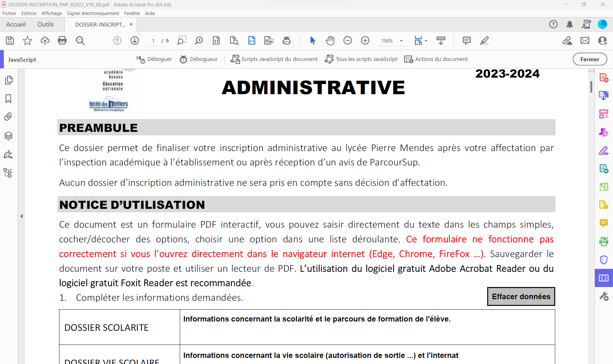This screenshot has width=613, height=364.
Task: Click the Add comment icon
Action: [x=466, y=41]
